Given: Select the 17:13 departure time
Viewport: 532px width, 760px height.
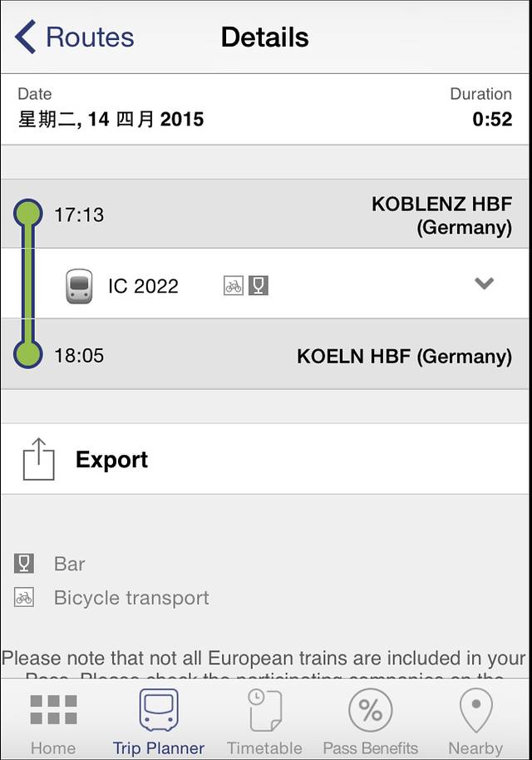Looking at the screenshot, I should (x=79, y=215).
